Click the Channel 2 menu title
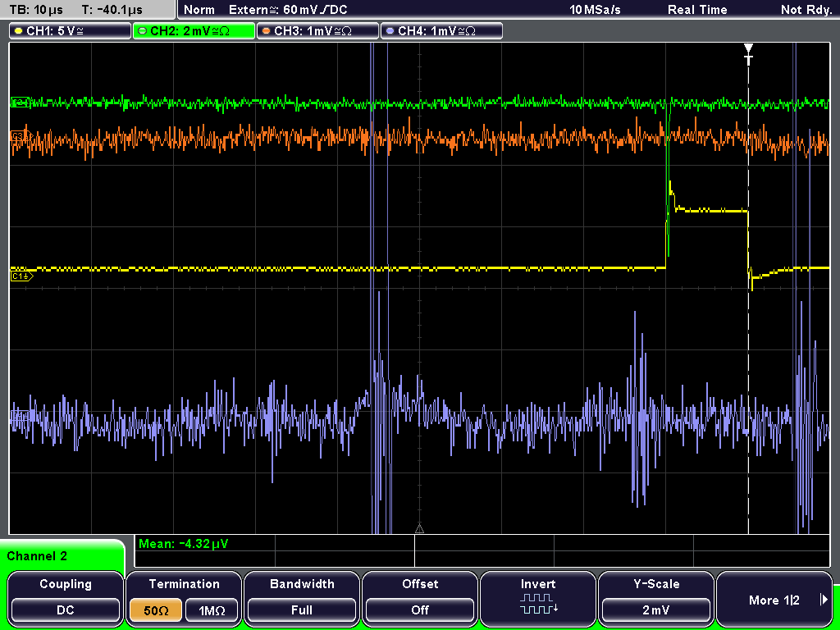The height and width of the screenshot is (630, 840). pos(37,556)
